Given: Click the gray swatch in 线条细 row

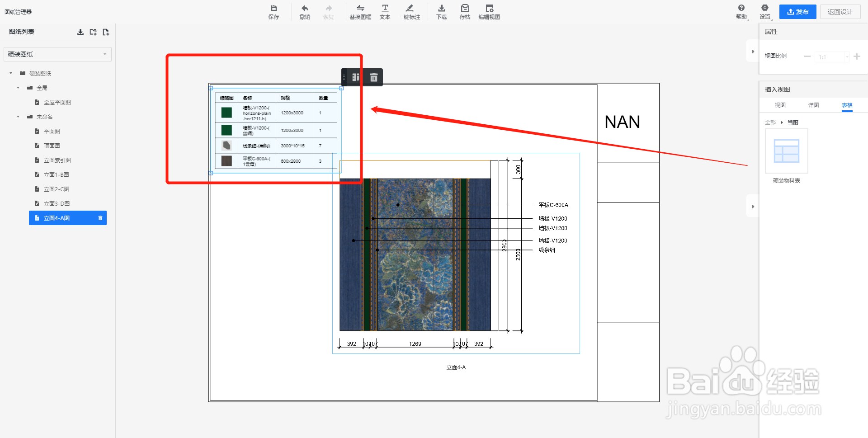Looking at the screenshot, I should pyautogui.click(x=226, y=146).
